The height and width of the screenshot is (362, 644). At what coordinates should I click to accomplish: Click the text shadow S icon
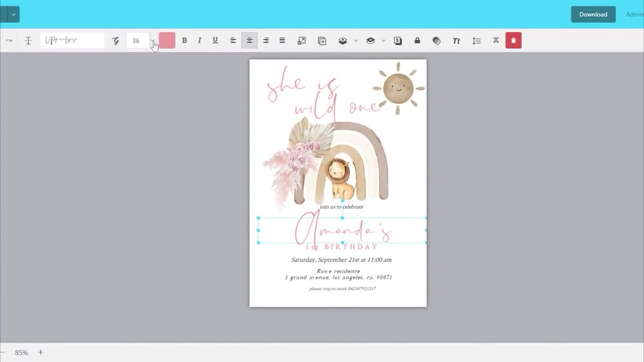tap(398, 41)
